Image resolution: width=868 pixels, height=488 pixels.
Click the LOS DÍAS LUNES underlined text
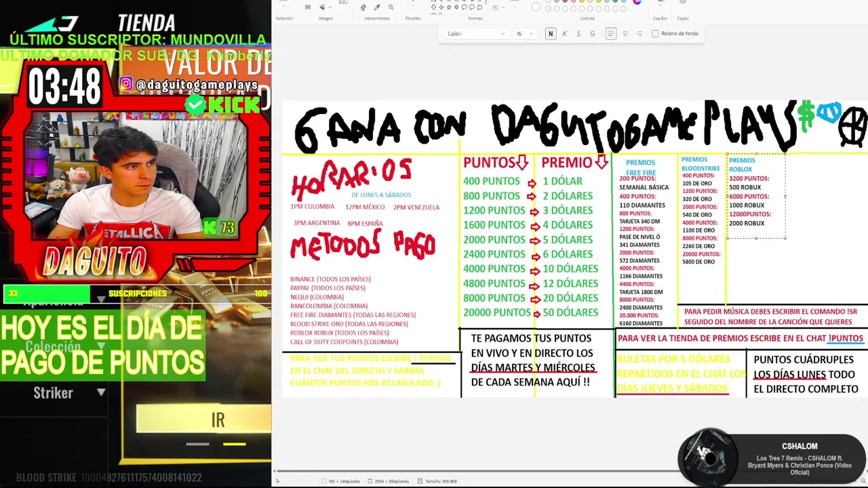pyautogui.click(x=789, y=374)
